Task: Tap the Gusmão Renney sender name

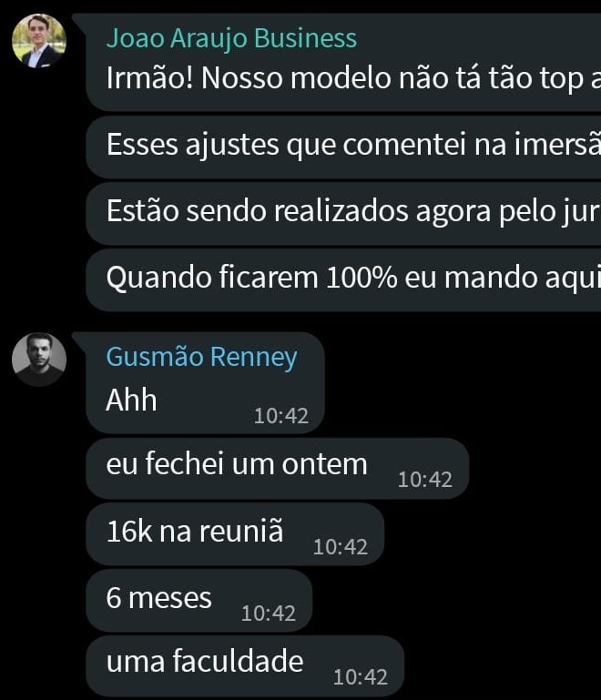Action: pos(201,357)
